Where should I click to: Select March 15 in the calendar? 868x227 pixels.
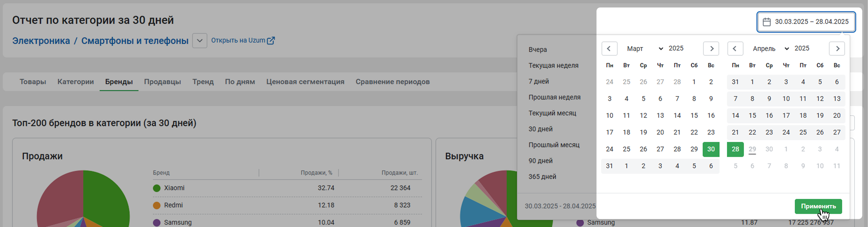tap(694, 115)
